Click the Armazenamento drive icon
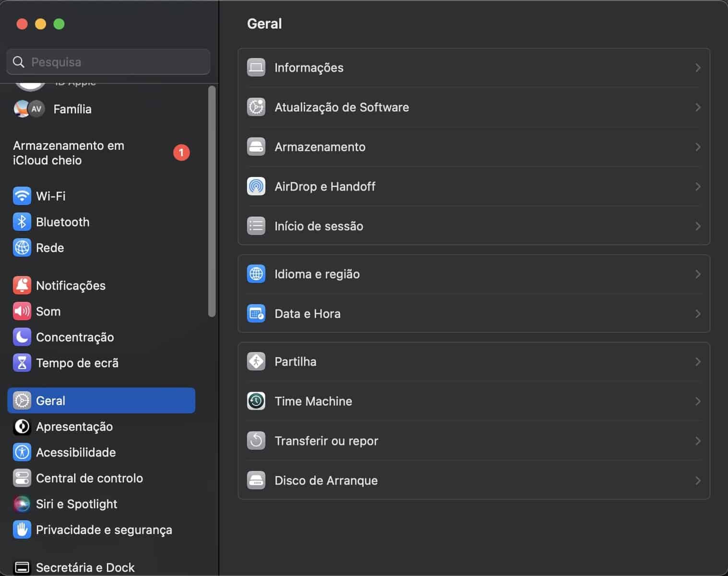The height and width of the screenshot is (576, 728). [256, 147]
